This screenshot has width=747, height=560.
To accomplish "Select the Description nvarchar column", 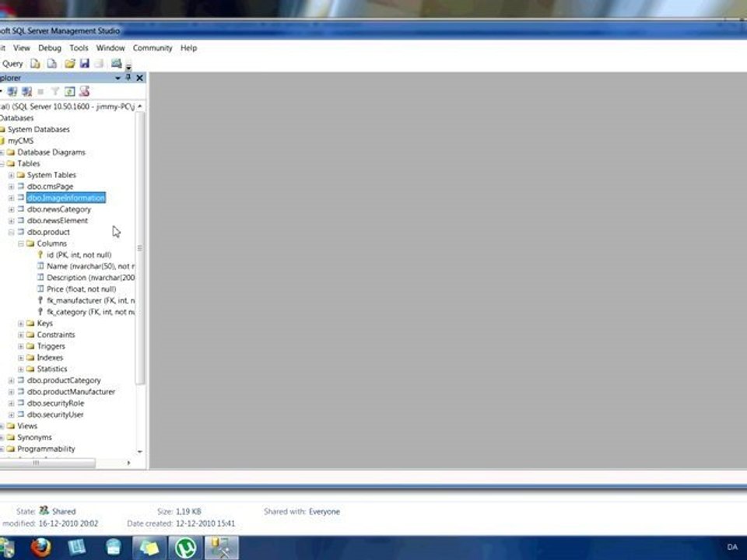I will click(x=90, y=278).
